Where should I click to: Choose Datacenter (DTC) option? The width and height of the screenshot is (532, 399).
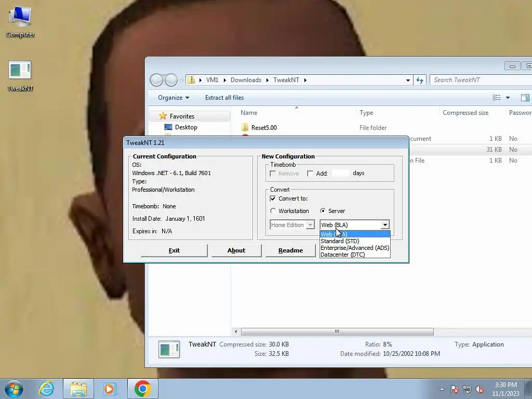coord(355,255)
